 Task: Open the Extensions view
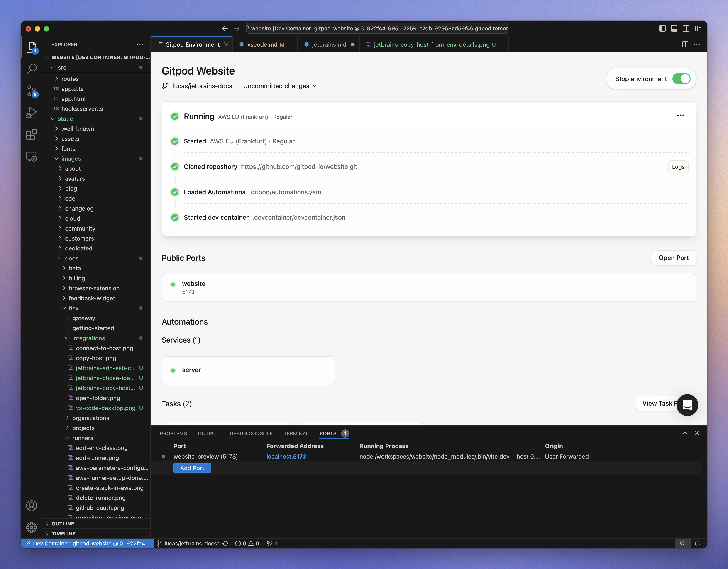pyautogui.click(x=31, y=135)
